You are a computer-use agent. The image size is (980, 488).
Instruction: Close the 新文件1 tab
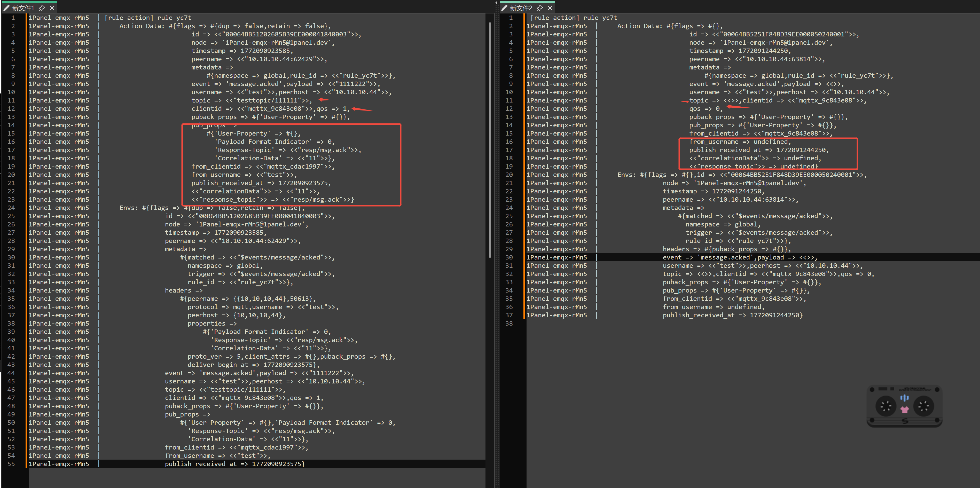pos(52,8)
